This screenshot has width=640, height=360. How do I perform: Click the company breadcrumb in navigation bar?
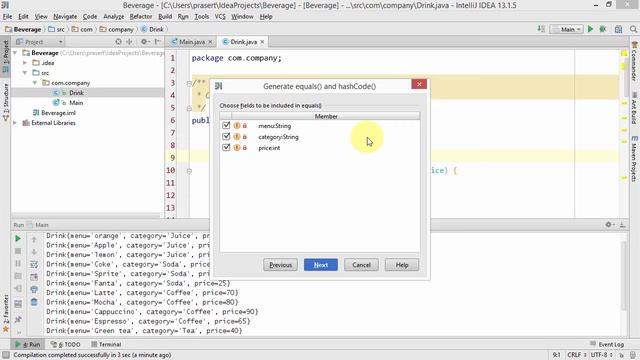point(117,29)
